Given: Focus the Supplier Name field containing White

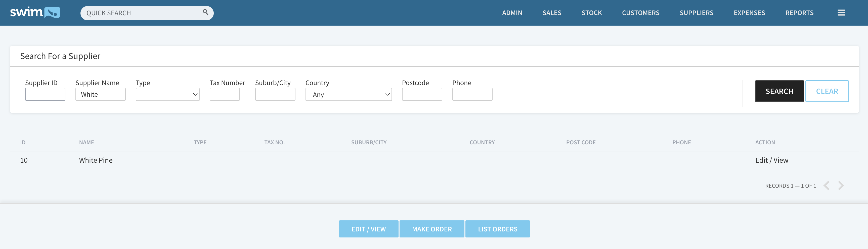Looking at the screenshot, I should pos(100,95).
